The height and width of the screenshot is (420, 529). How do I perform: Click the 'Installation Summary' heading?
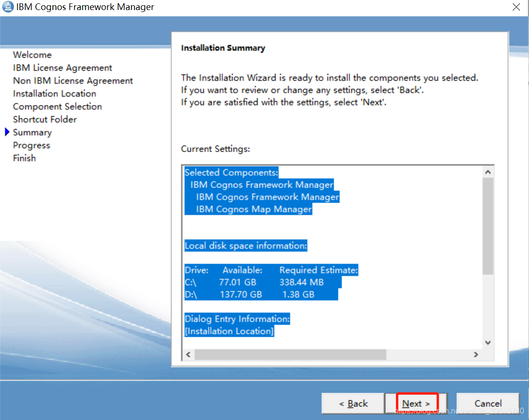coord(223,48)
